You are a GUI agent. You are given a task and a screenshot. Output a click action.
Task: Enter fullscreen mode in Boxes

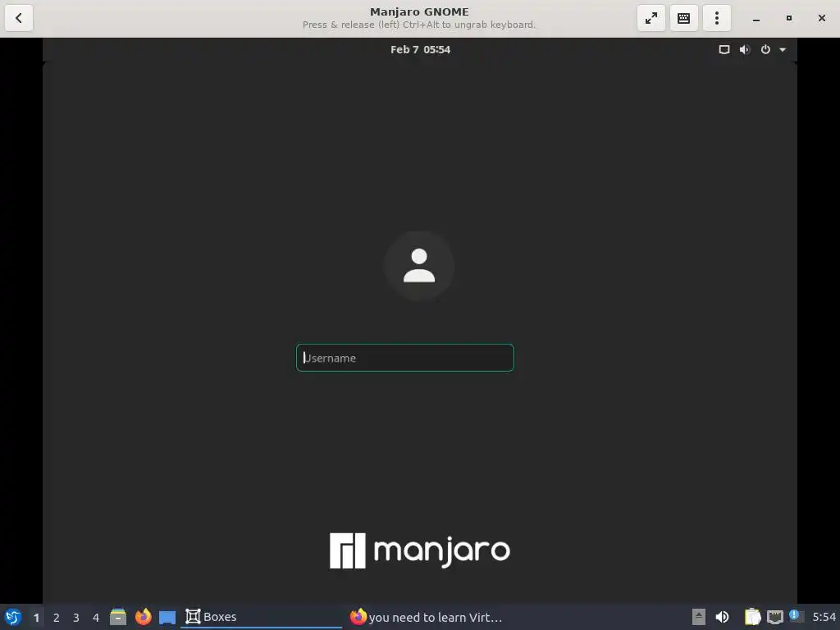pos(651,18)
